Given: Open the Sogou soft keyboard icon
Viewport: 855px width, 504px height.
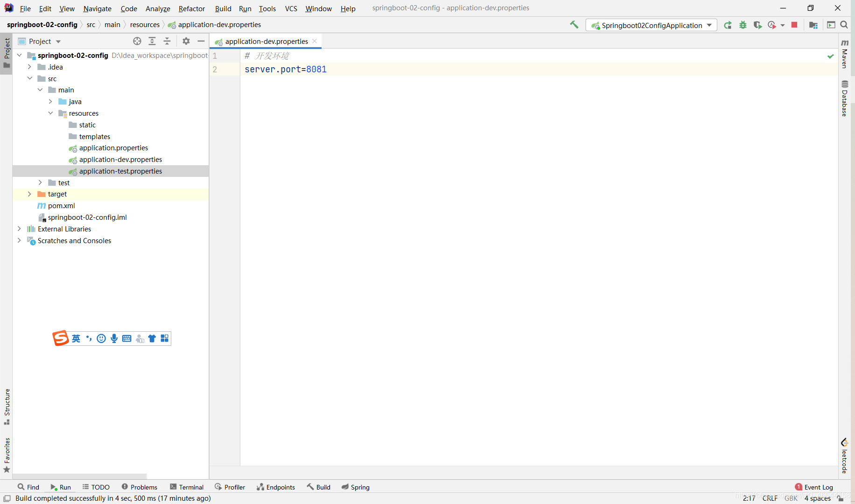Looking at the screenshot, I should point(126,338).
